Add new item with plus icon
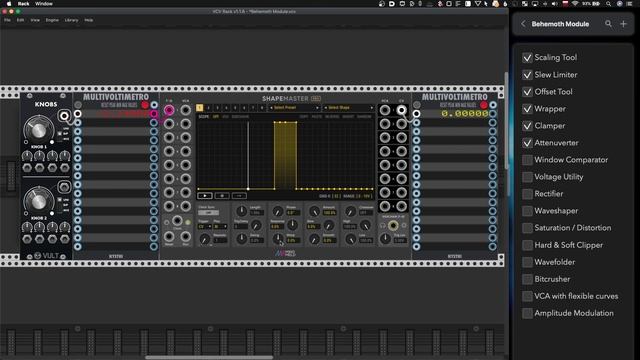This screenshot has height=360, width=640. pyautogui.click(x=623, y=24)
